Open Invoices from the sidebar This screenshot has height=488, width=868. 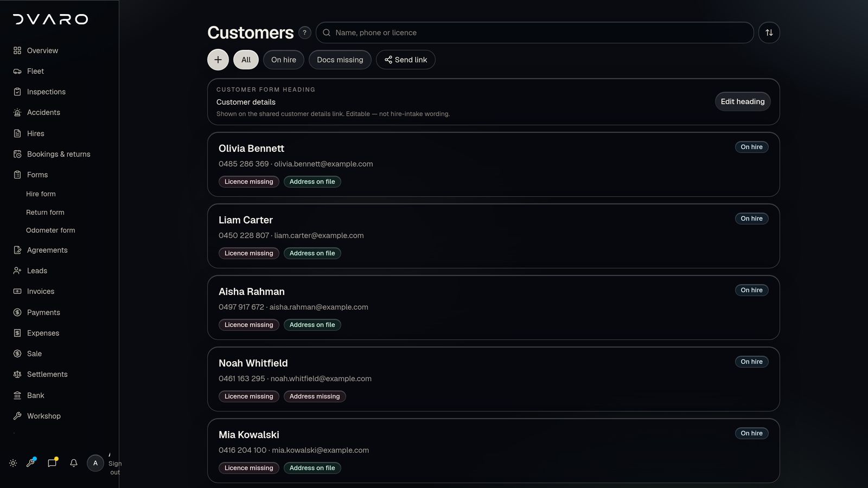click(x=34, y=291)
